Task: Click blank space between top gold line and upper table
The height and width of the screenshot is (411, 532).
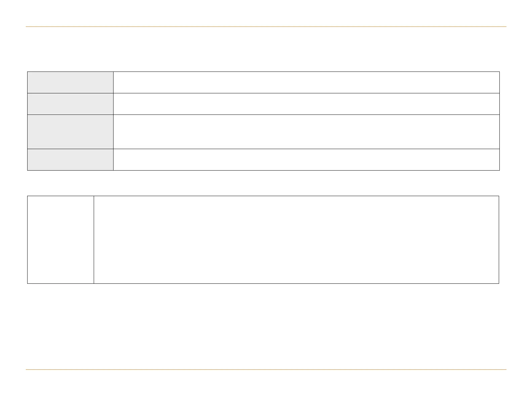Action: click(266, 49)
